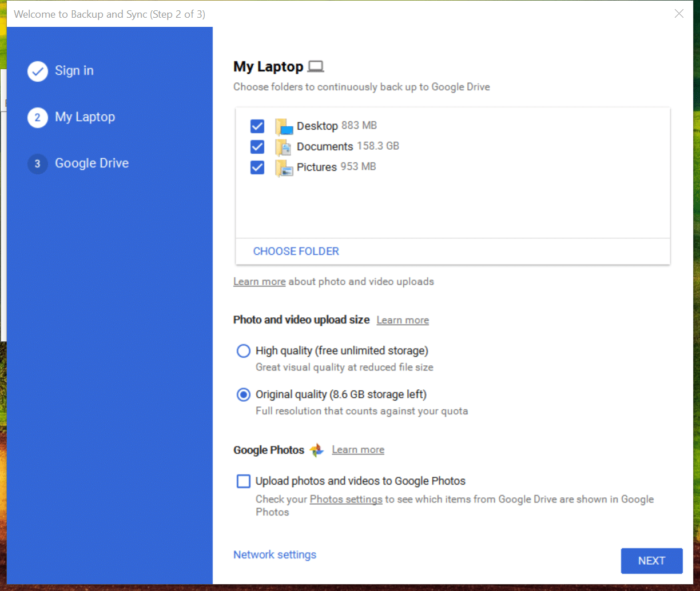Click the 158.3 GB size value
This screenshot has height=591, width=700.
(378, 146)
